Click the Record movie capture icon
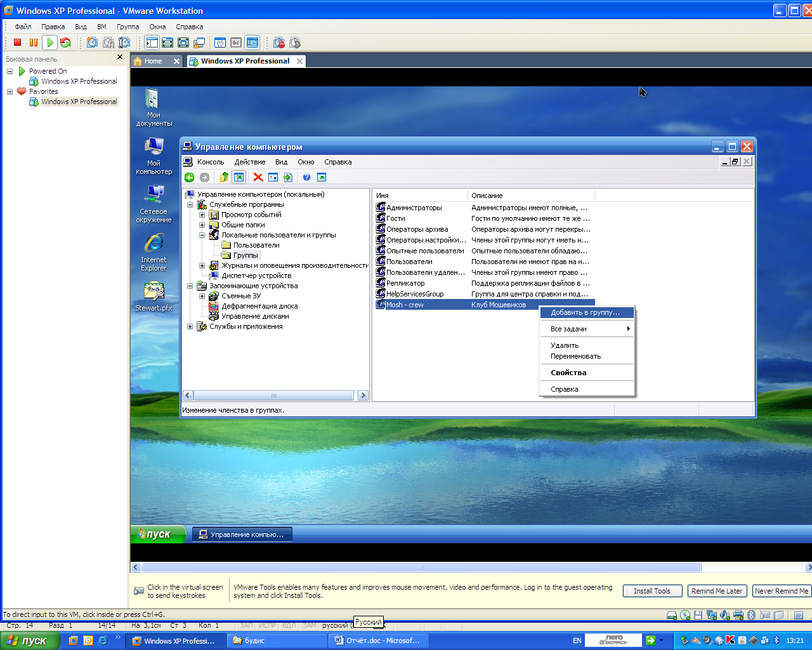 [x=279, y=43]
